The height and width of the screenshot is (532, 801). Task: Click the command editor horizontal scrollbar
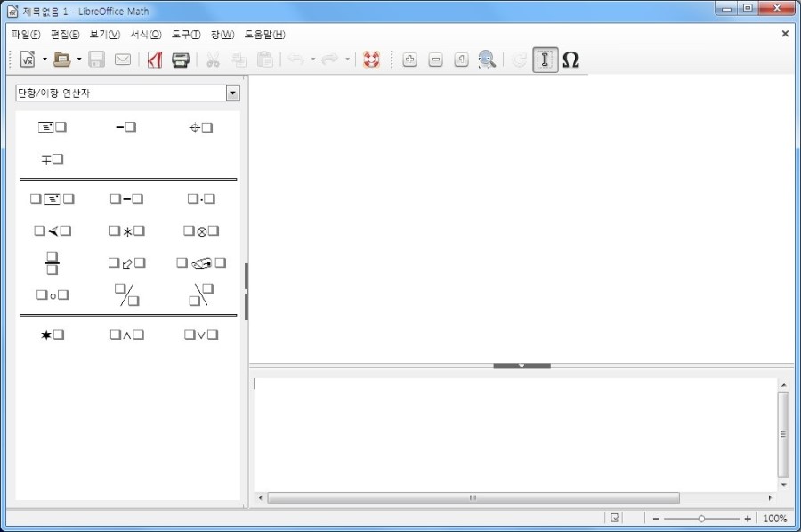[x=473, y=498]
